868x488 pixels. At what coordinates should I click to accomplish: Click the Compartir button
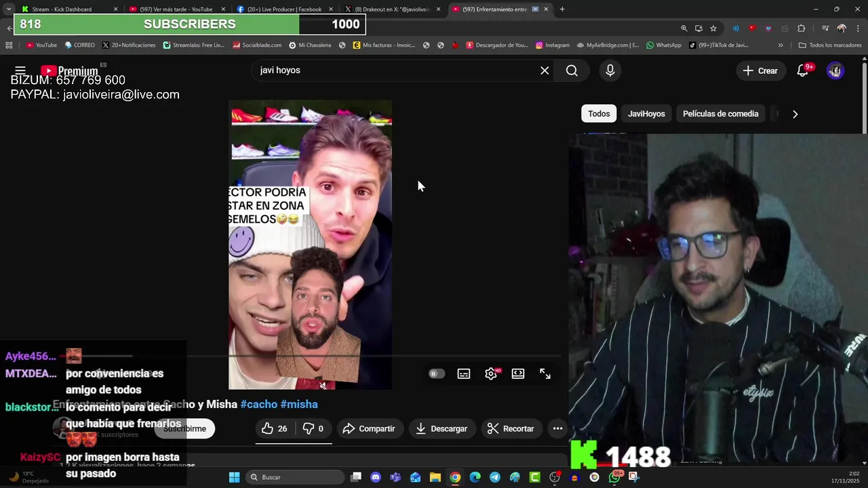click(369, 428)
